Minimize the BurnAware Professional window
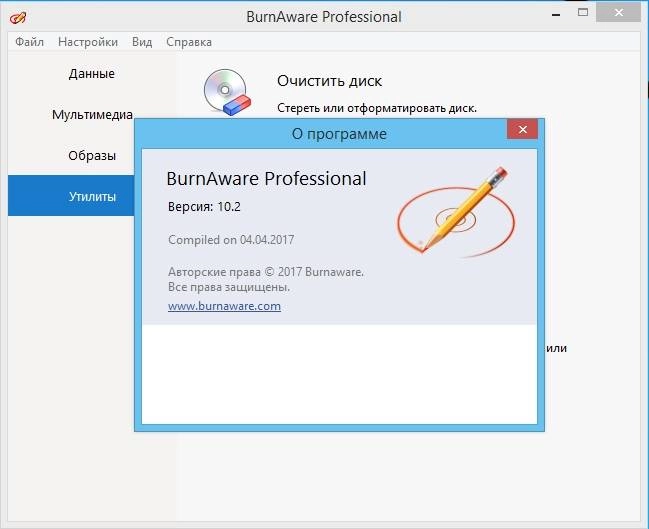The height and width of the screenshot is (529, 649). pos(556,14)
